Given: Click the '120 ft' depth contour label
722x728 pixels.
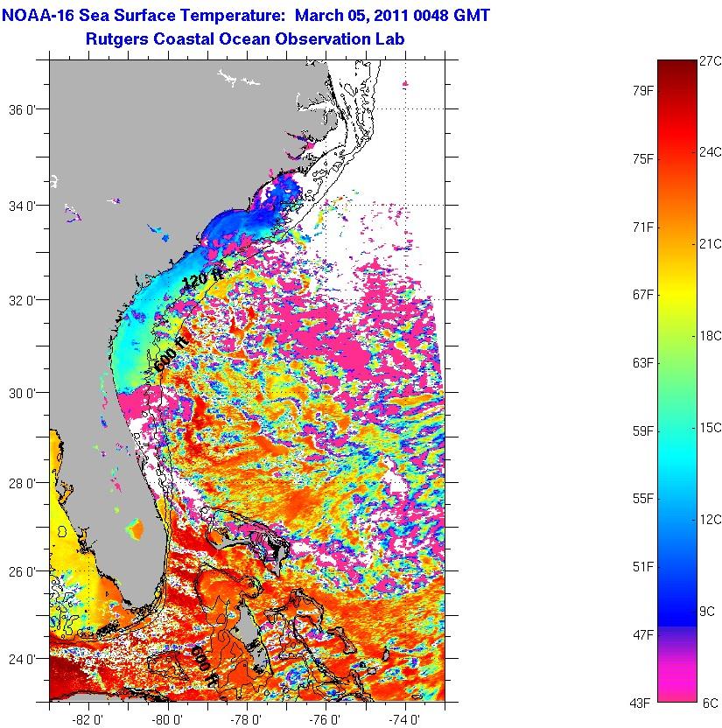Looking at the screenshot, I should click(x=203, y=279).
